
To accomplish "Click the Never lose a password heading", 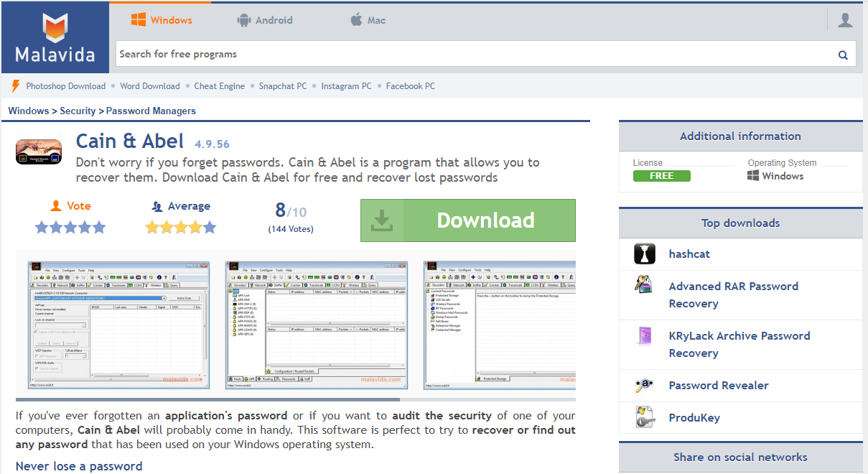I will point(79,466).
